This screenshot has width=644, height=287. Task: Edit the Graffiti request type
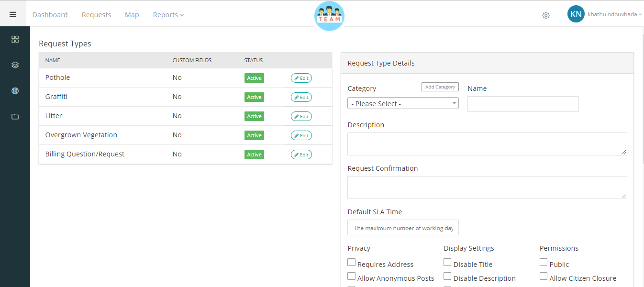pos(301,97)
